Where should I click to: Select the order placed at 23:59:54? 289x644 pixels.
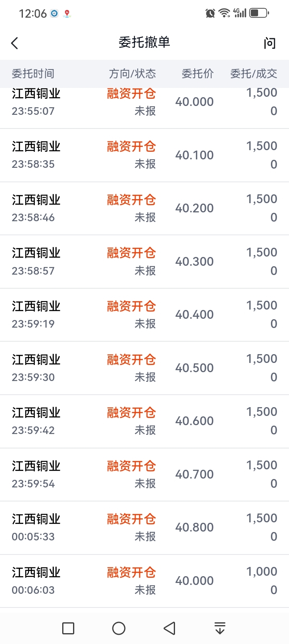[144, 474]
